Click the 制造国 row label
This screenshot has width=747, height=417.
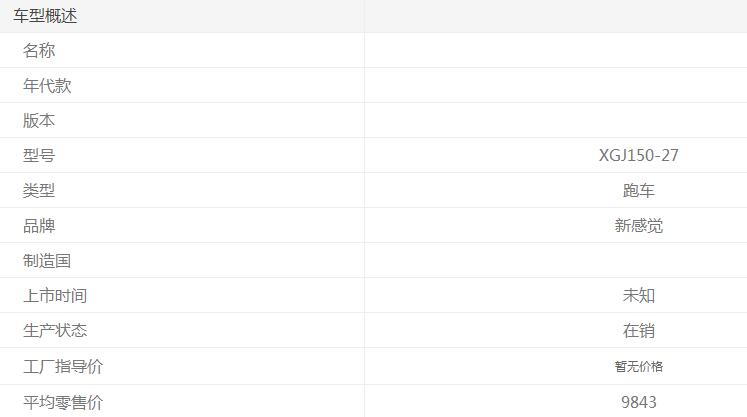47,261
